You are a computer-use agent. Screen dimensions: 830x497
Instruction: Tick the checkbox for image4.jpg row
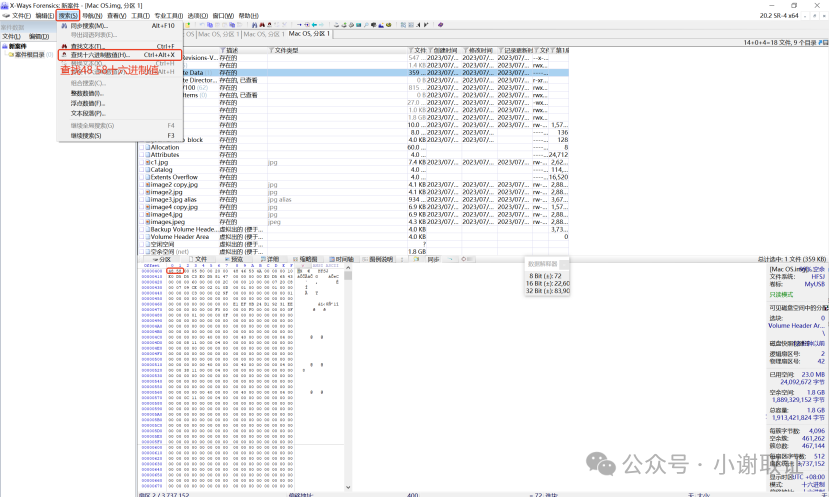[x=142, y=215]
